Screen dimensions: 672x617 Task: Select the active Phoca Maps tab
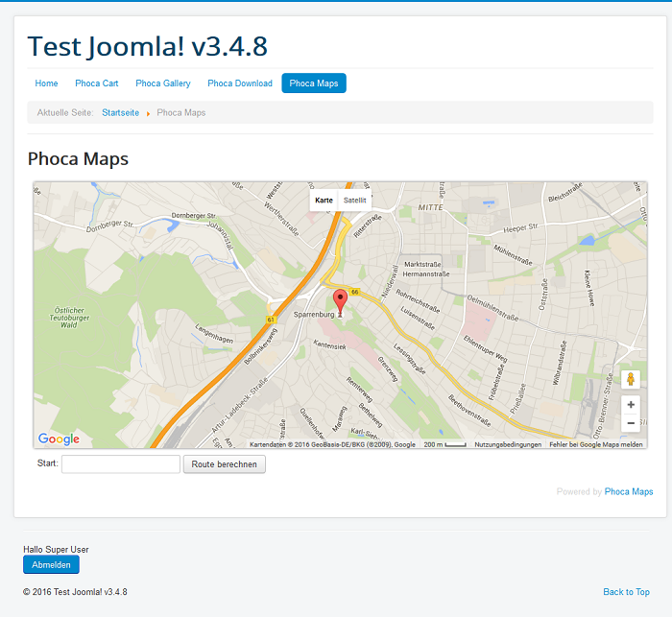point(314,83)
